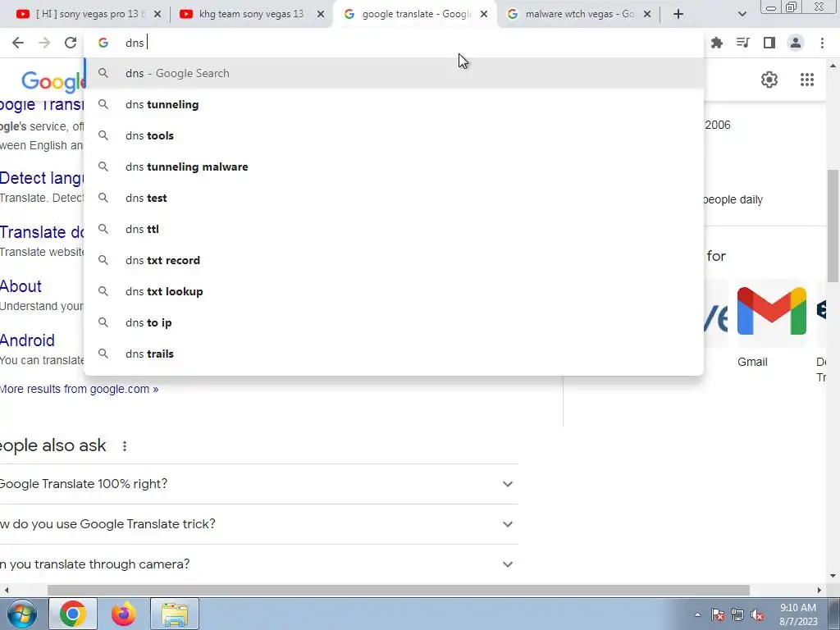Click the muted volume tray icon
Image resolution: width=840 pixels, height=630 pixels.
coord(757,614)
